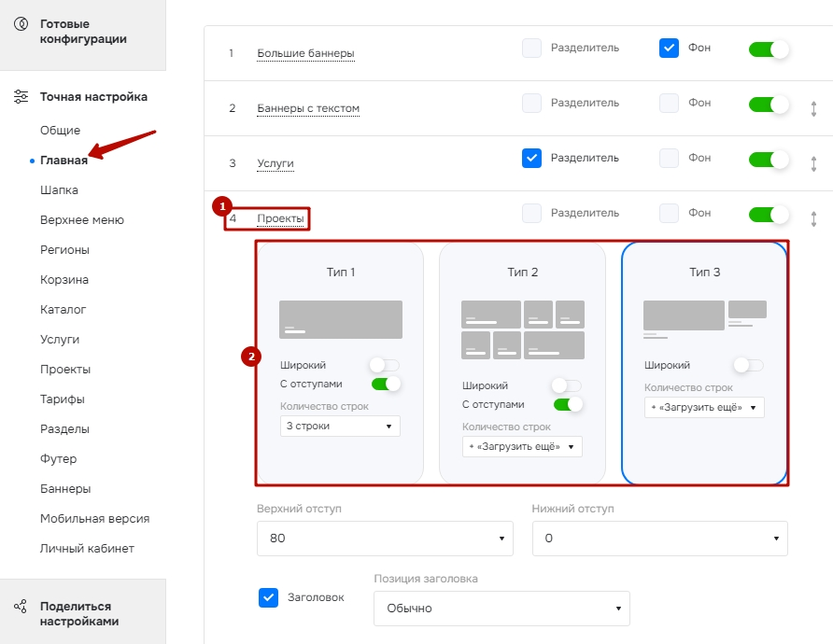
Task: Open the 3 строки dropdown in Тип 1
Action: 340,426
